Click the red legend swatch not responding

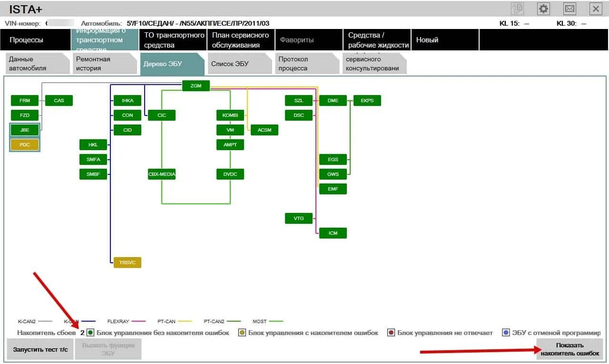(x=391, y=333)
